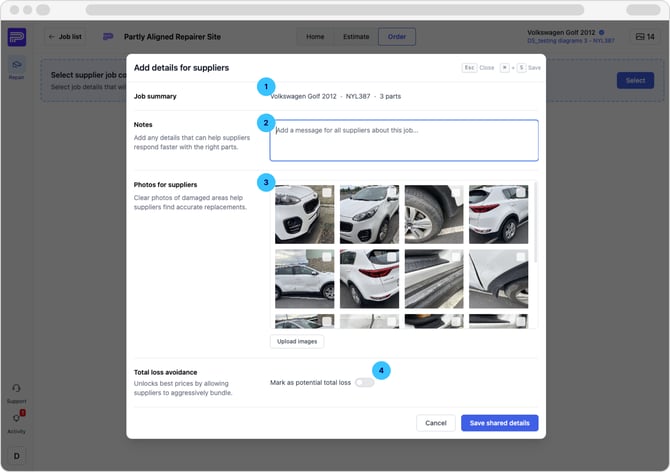Click the Partly logo in sidebar
Screen dimensions: 670x472
pos(17,37)
